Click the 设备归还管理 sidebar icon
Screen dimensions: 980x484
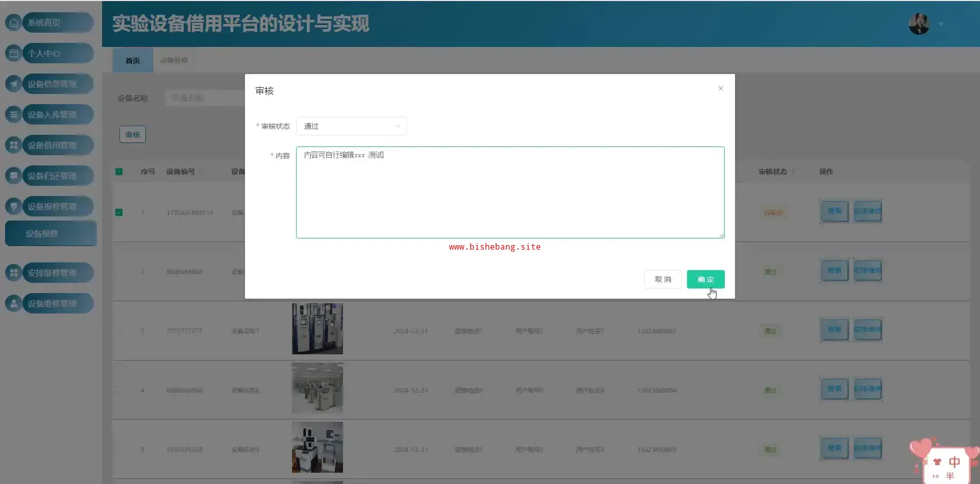click(14, 176)
